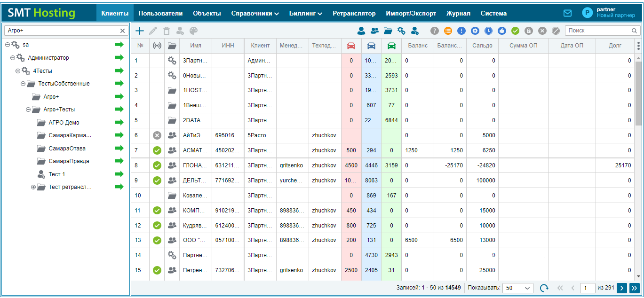The width and height of the screenshot is (644, 298).
Task: Click the blue thumbs-up filter icon
Action: (x=502, y=31)
